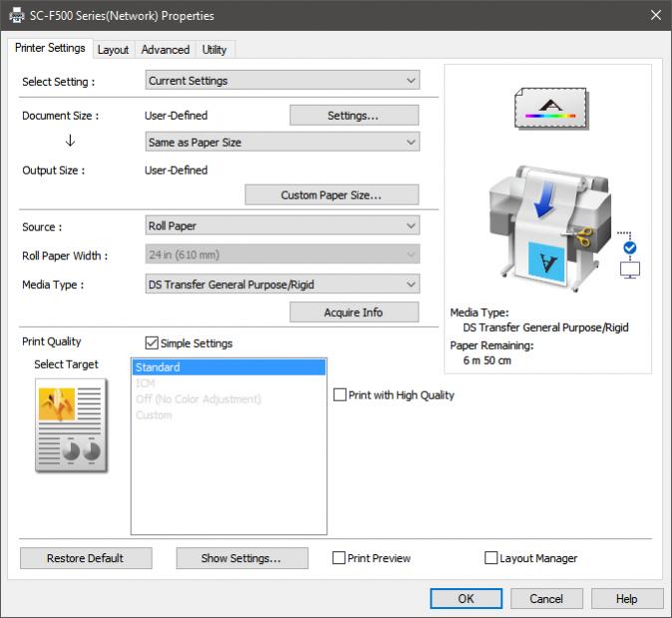Open Custom Paper Size... dialog
The height and width of the screenshot is (618, 672).
coord(332,195)
